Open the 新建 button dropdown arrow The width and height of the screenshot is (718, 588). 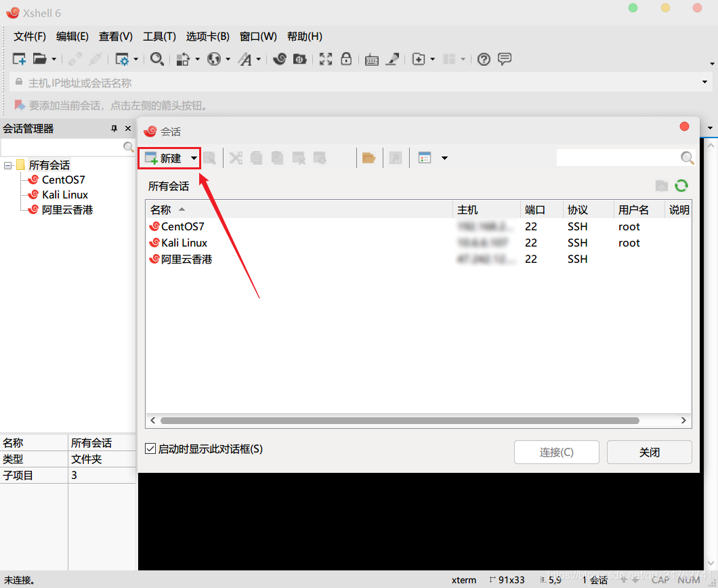pos(194,159)
